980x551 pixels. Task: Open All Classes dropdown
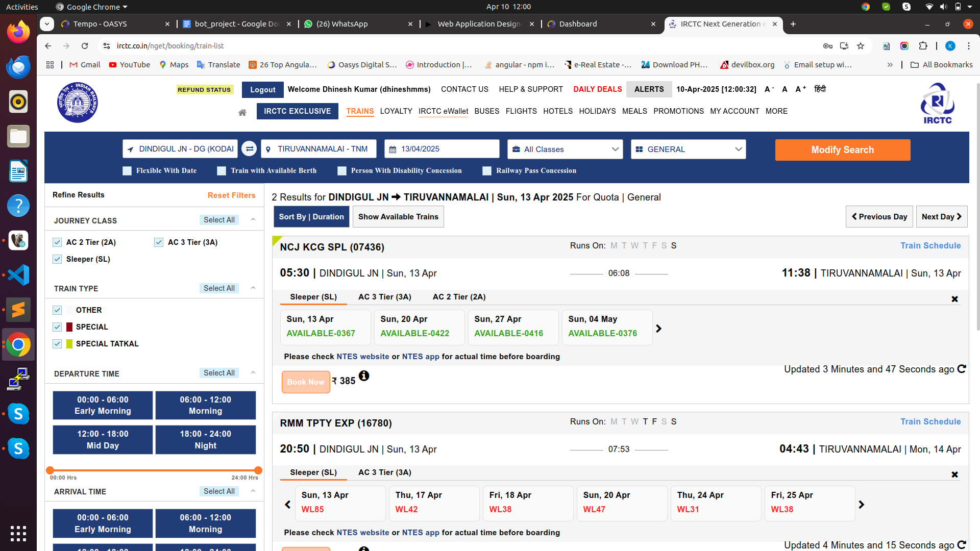coord(565,149)
